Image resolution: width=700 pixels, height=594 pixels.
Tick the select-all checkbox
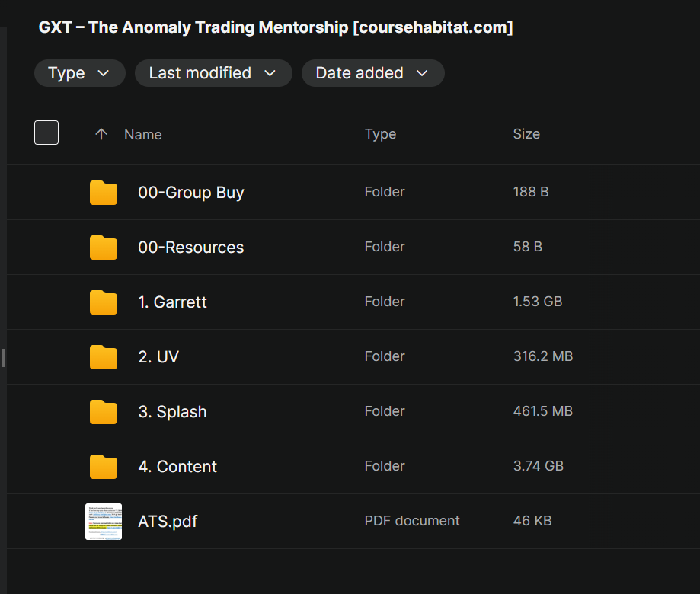(x=46, y=133)
